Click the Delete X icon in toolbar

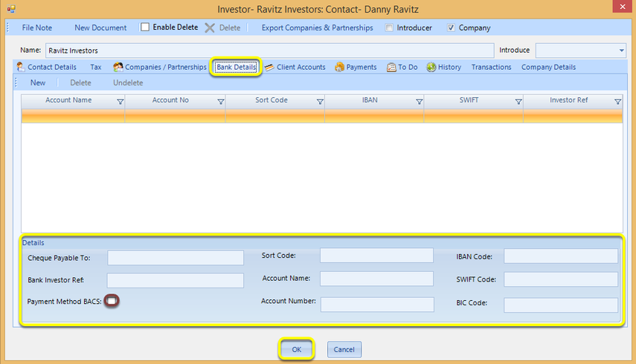pyautogui.click(x=210, y=28)
